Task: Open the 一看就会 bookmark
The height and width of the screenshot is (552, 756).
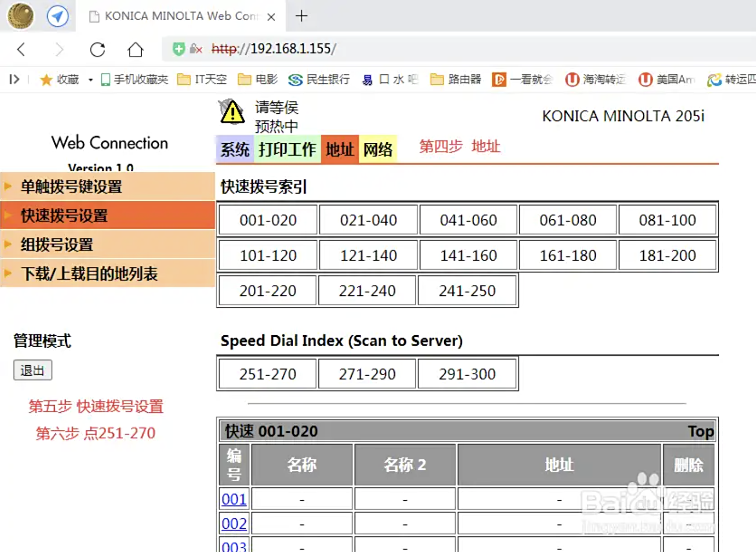Action: click(x=522, y=79)
